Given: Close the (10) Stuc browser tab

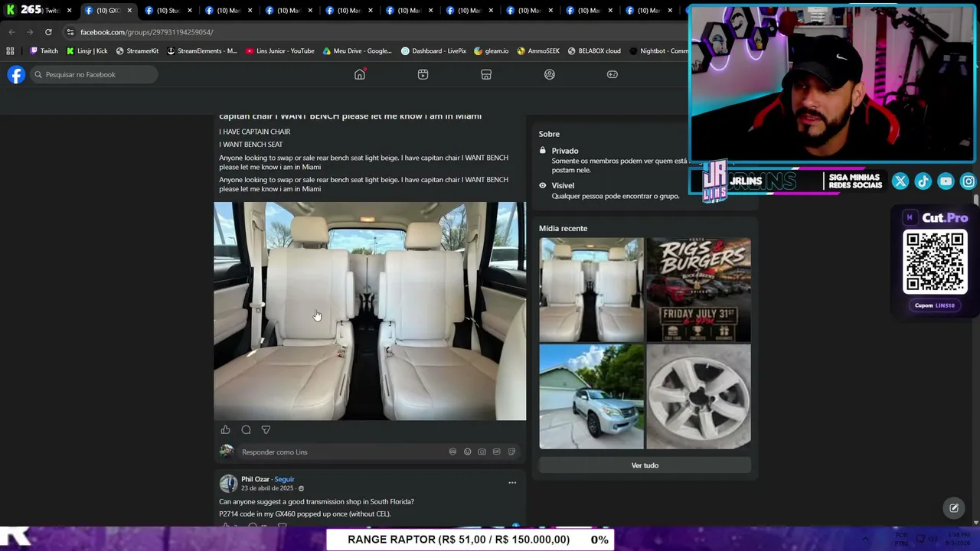Looking at the screenshot, I should (x=190, y=11).
